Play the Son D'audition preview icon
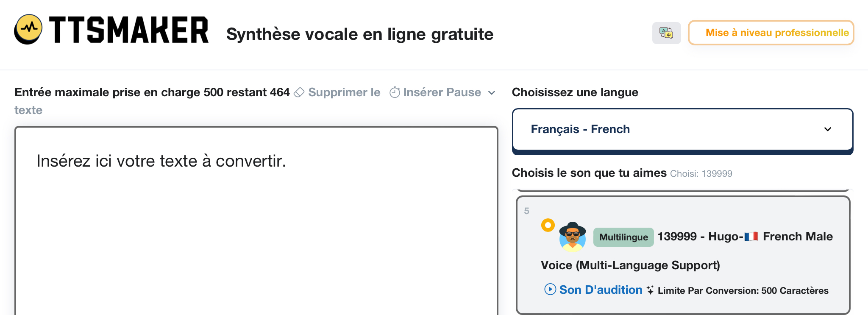 (x=550, y=290)
